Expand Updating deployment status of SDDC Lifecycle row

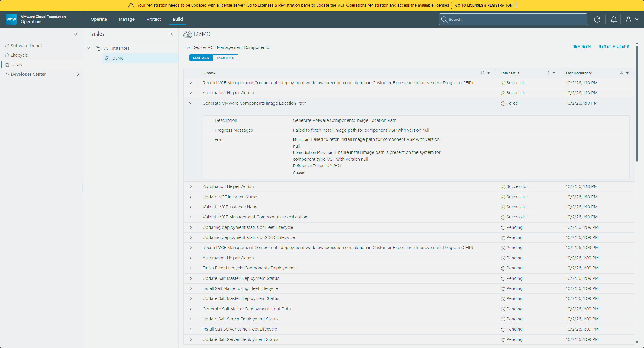191,237
